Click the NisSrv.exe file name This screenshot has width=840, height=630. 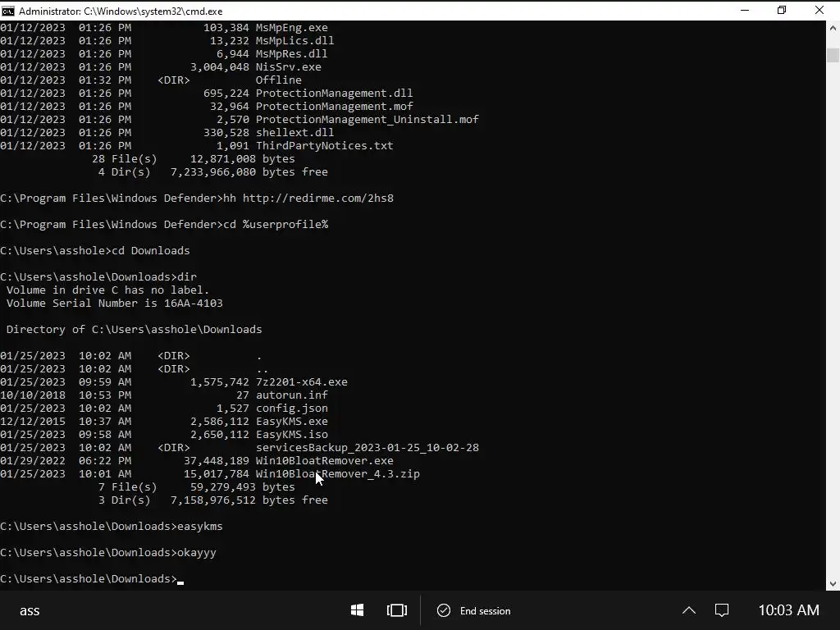click(288, 67)
